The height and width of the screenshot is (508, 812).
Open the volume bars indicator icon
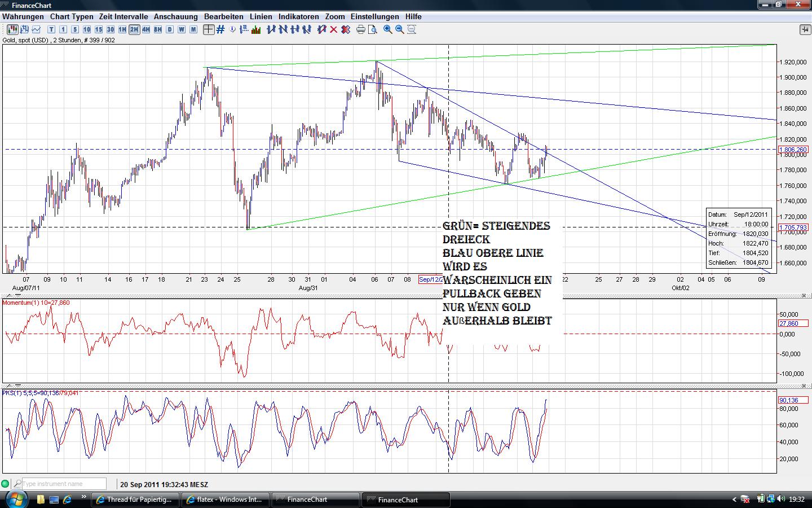click(256, 29)
